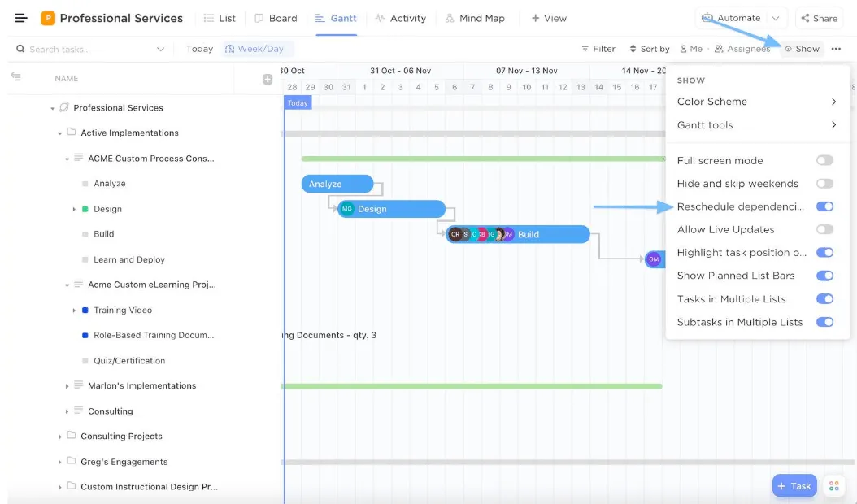Image resolution: width=857 pixels, height=504 pixels.
Task: Open the quick actions grid icon
Action: tap(833, 485)
